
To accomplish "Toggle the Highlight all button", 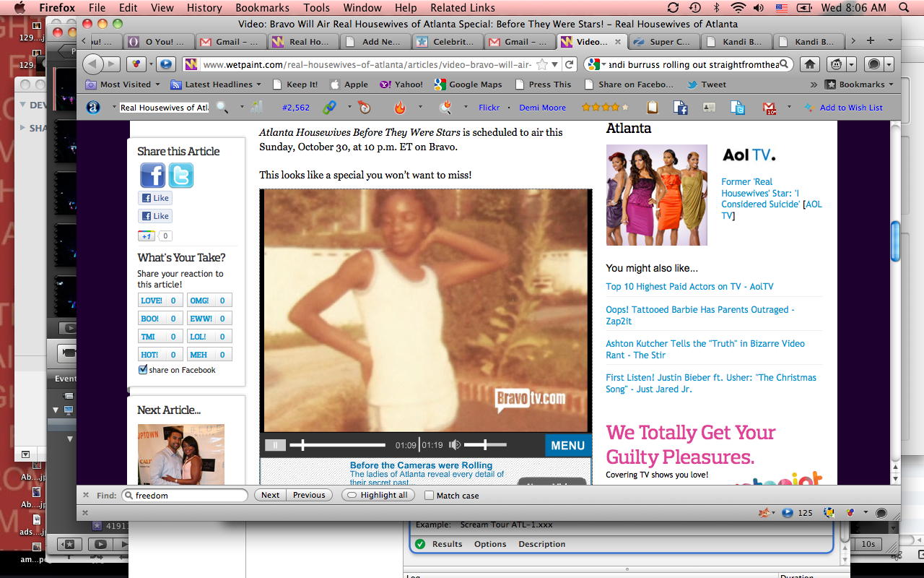I will coord(378,496).
